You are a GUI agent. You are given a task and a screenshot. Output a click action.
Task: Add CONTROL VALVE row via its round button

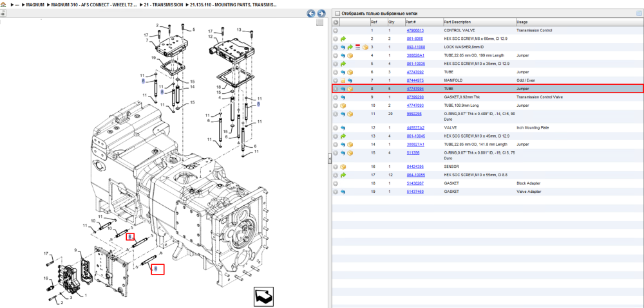[336, 30]
